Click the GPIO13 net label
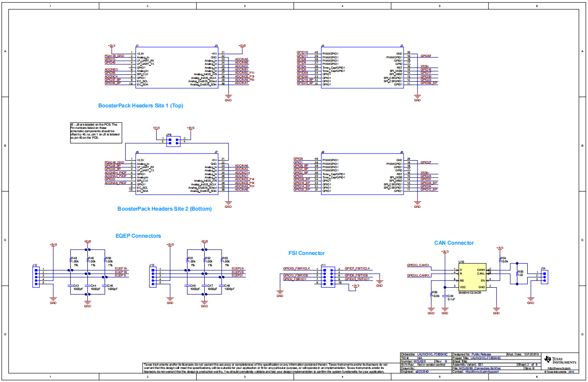This screenshot has width=588, height=382. coord(110,59)
